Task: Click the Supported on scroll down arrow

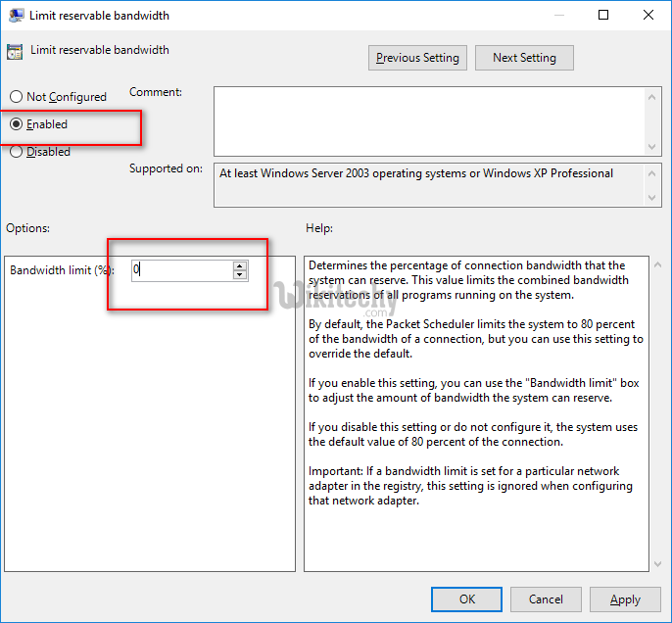Action: 653,198
